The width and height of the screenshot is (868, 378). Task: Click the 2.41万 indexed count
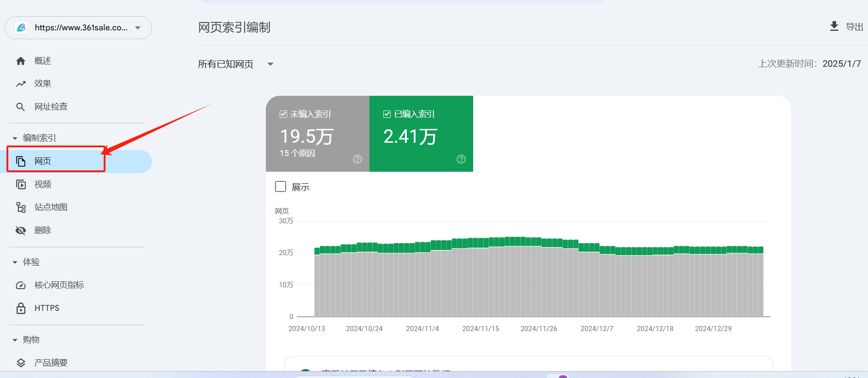(410, 136)
